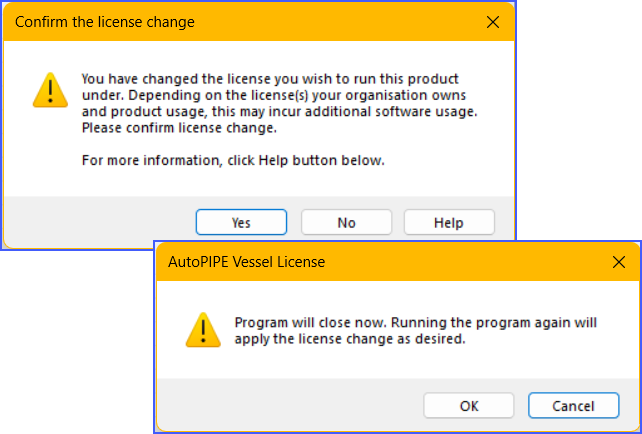Open Help for the license change
This screenshot has height=434, width=642.
(x=449, y=222)
